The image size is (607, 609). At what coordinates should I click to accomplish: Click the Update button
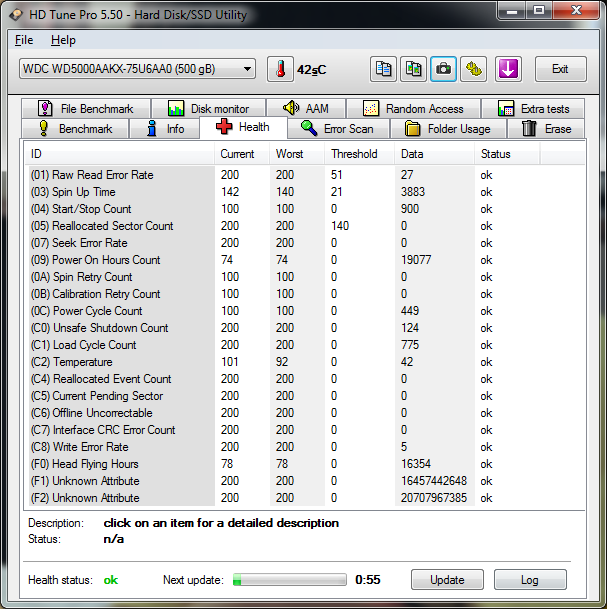tap(447, 579)
